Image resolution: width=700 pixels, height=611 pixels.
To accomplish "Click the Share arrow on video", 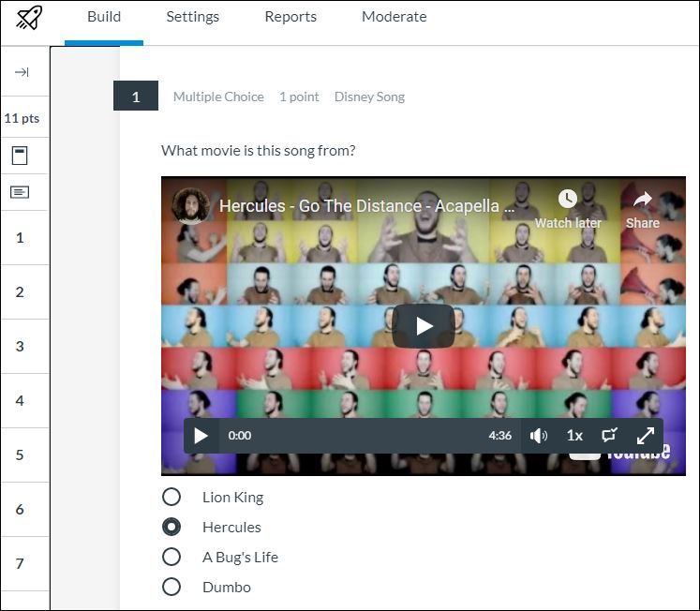I will [x=643, y=200].
